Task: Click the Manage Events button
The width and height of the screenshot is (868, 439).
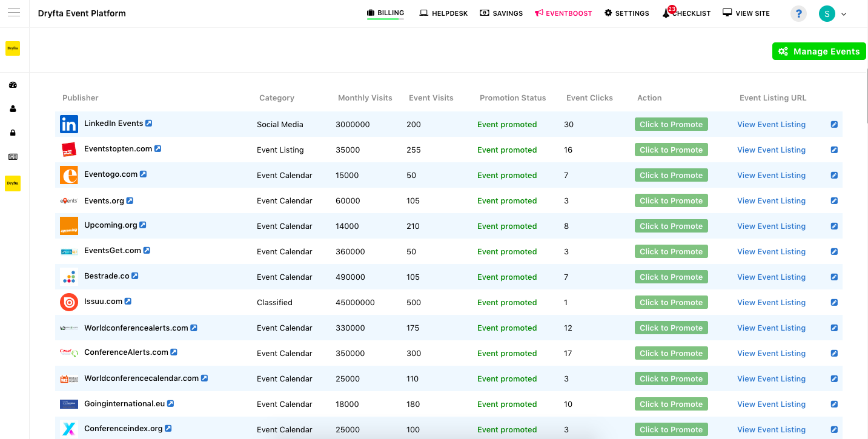Action: [819, 51]
